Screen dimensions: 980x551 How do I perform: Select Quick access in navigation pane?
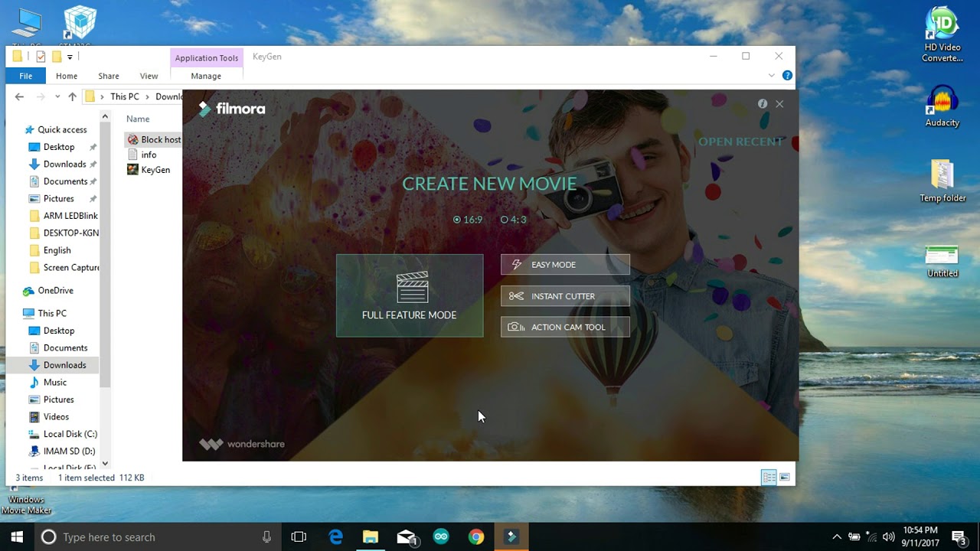coord(56,129)
